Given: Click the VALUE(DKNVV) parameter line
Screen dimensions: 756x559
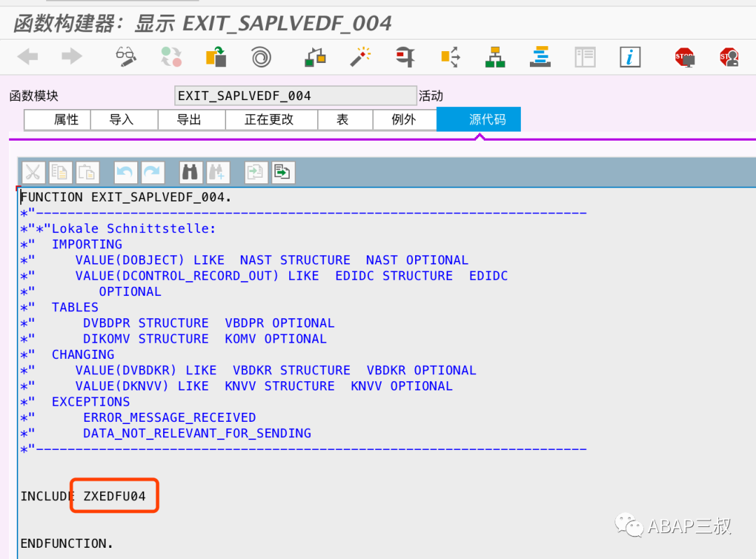Looking at the screenshot, I should click(237, 386).
